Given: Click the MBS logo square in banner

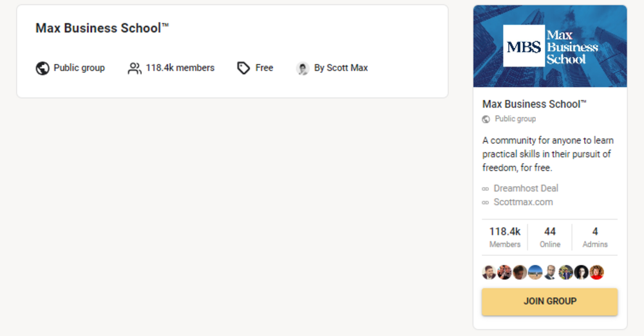Looking at the screenshot, I should [x=524, y=46].
